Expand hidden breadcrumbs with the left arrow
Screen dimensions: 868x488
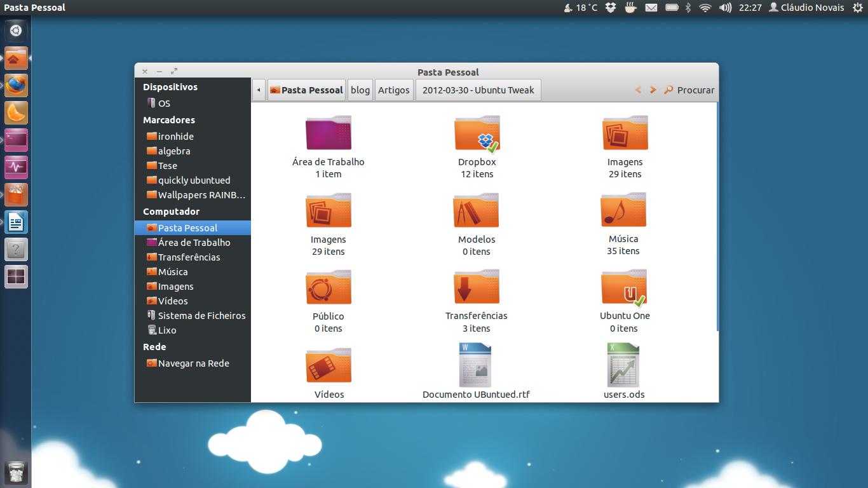point(259,90)
